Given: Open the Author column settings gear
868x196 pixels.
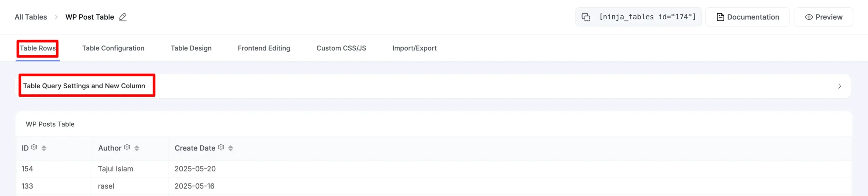Looking at the screenshot, I should pyautogui.click(x=127, y=147).
